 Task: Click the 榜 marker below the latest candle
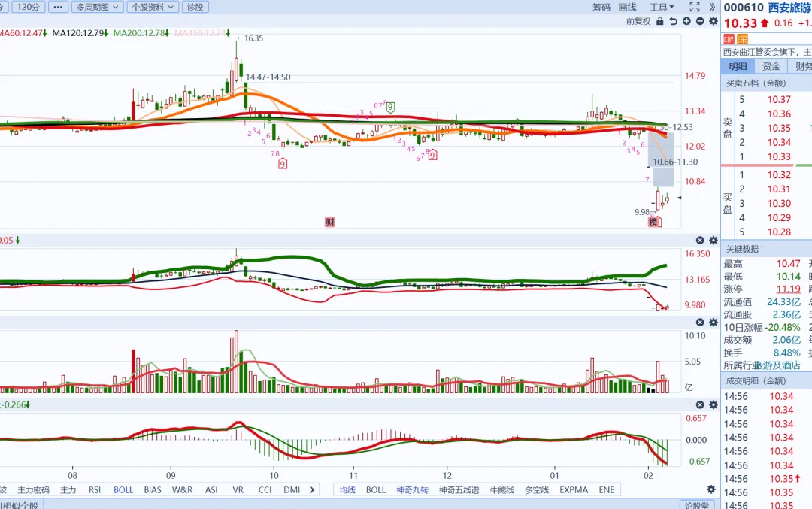pos(654,222)
